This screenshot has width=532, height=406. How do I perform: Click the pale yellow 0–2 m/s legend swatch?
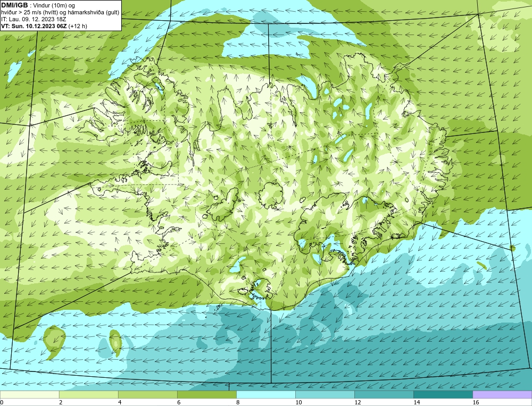29,394
